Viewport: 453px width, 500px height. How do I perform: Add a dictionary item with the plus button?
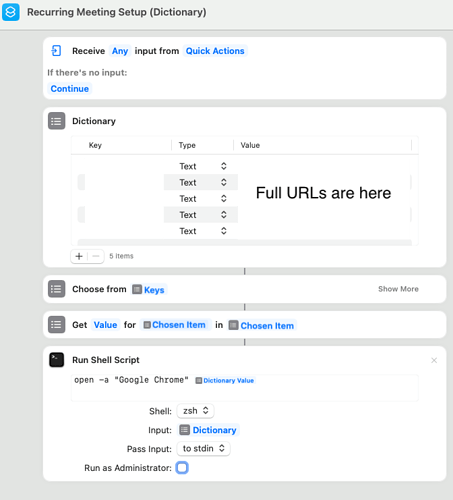(79, 256)
